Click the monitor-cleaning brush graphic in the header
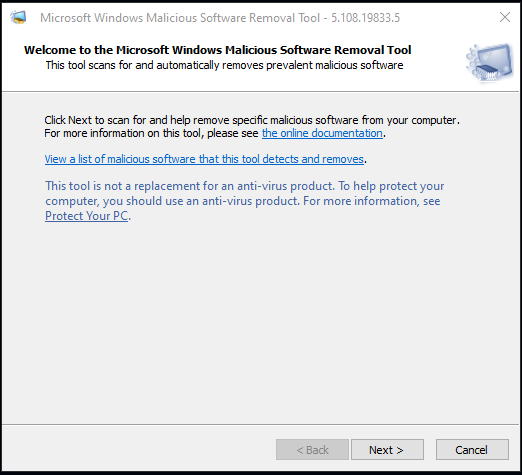The width and height of the screenshot is (522, 475). tap(490, 62)
